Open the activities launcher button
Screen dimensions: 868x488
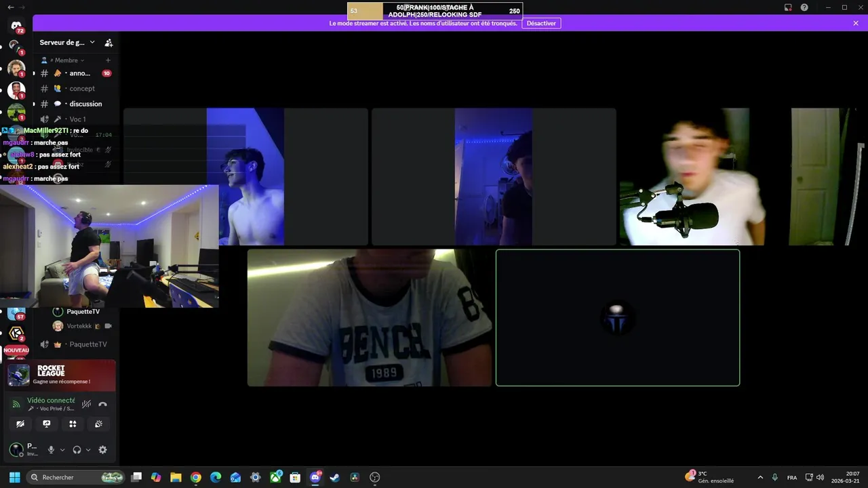[x=73, y=424]
